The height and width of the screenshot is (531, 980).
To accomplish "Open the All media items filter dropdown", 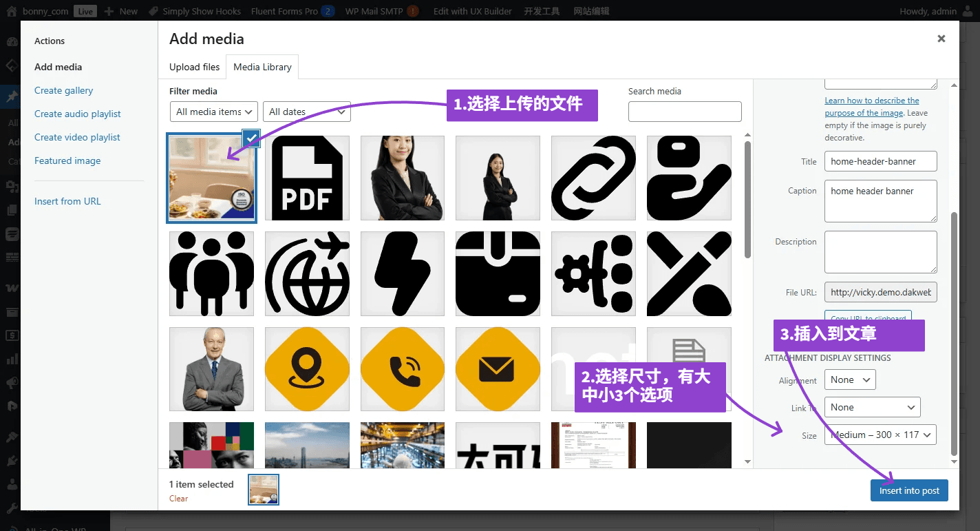I will [x=213, y=112].
